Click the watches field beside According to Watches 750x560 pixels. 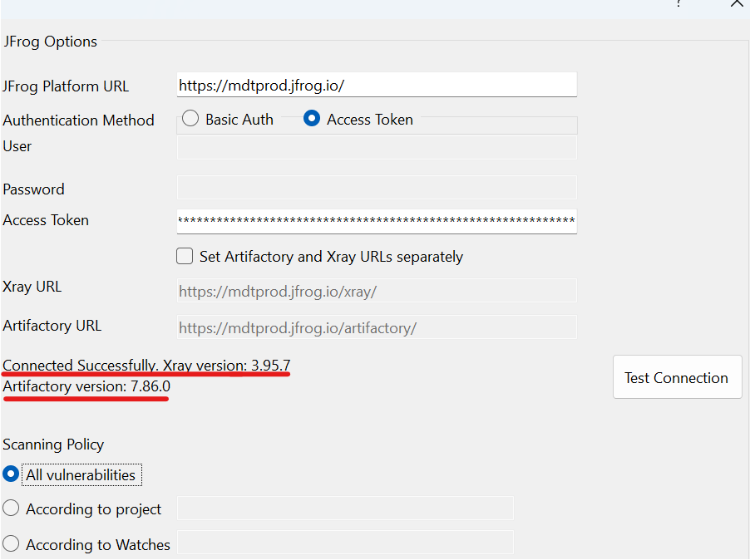[345, 543]
